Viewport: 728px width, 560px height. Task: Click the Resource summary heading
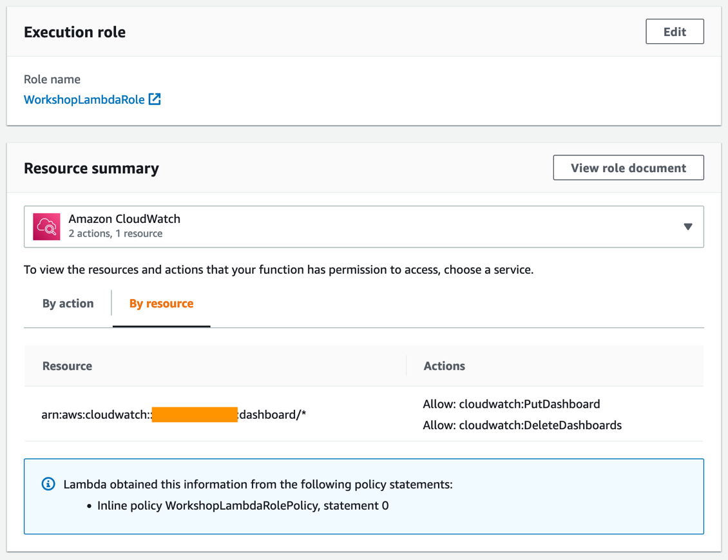91,168
